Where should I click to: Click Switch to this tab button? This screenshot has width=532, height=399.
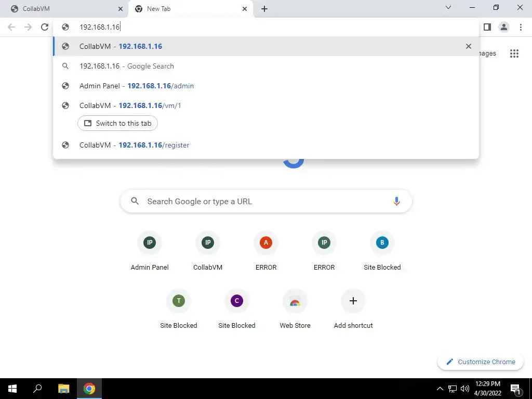(x=118, y=123)
